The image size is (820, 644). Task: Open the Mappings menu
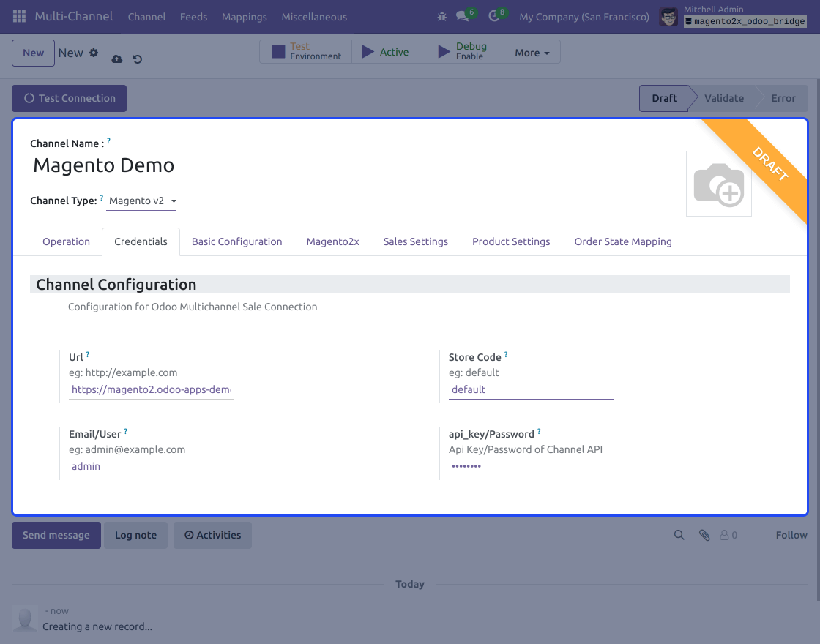point(245,17)
